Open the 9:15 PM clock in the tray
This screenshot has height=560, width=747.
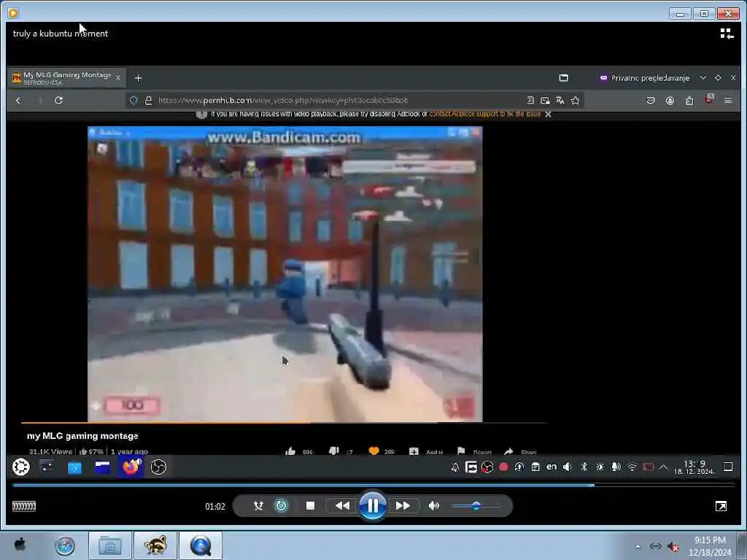point(710,546)
